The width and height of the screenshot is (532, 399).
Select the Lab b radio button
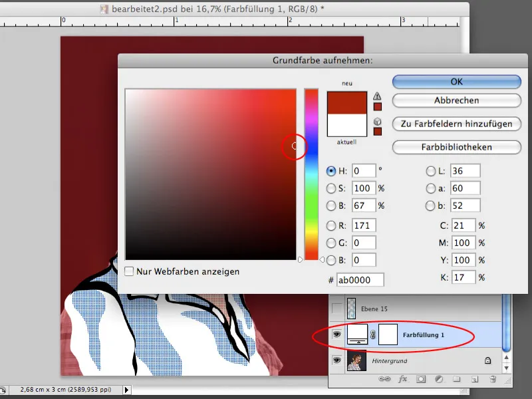430,205
